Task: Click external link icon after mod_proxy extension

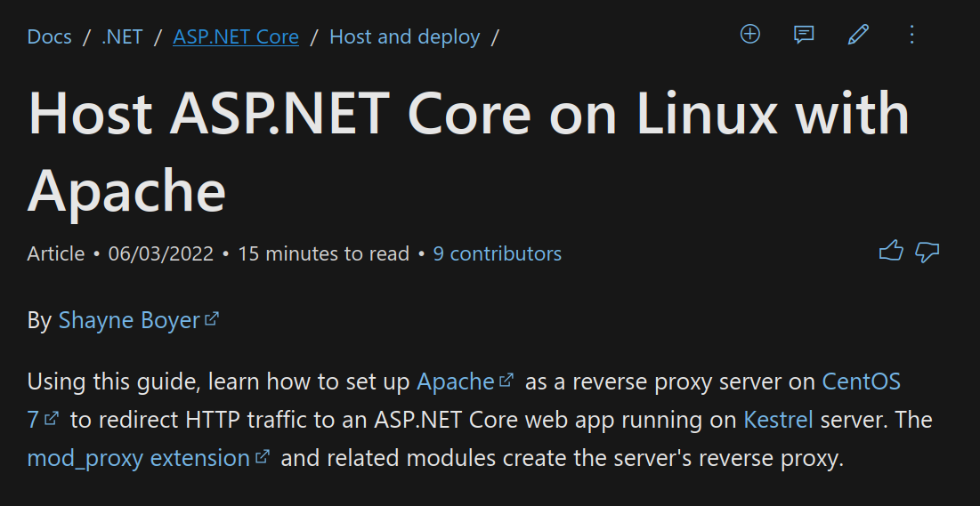Action: 263,457
